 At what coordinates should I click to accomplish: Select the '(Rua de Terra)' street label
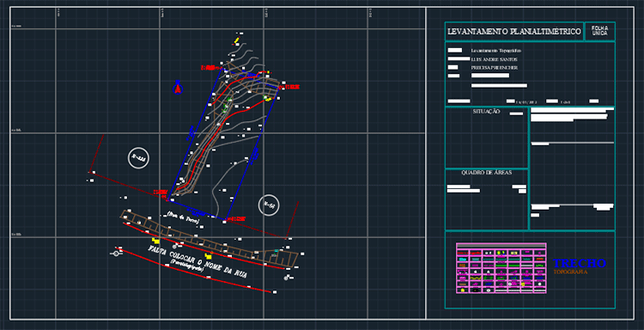(x=184, y=217)
